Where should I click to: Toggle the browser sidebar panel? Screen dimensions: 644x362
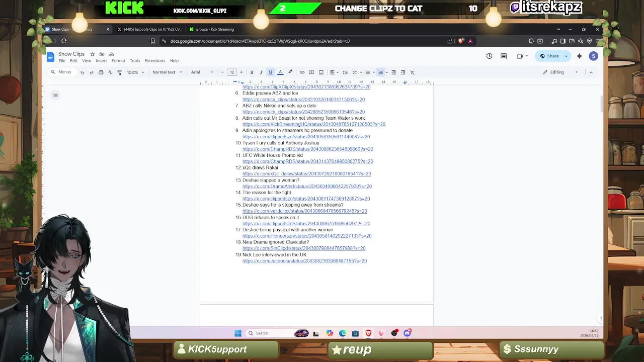562,41
